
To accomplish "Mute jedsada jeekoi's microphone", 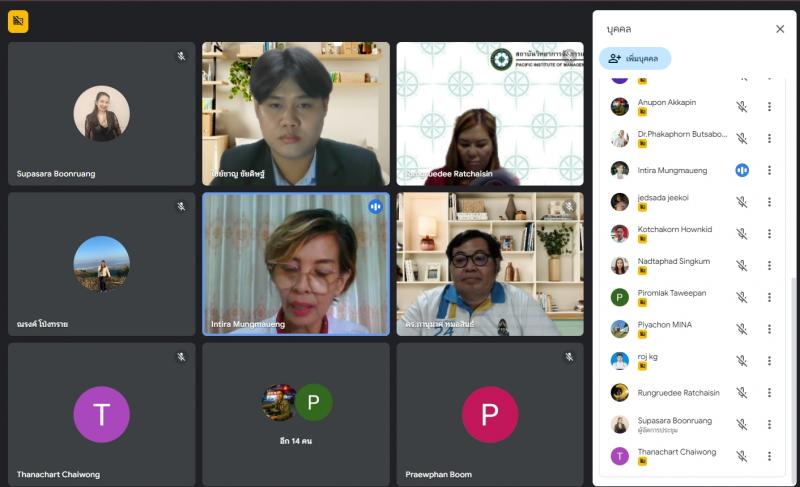I will point(742,202).
